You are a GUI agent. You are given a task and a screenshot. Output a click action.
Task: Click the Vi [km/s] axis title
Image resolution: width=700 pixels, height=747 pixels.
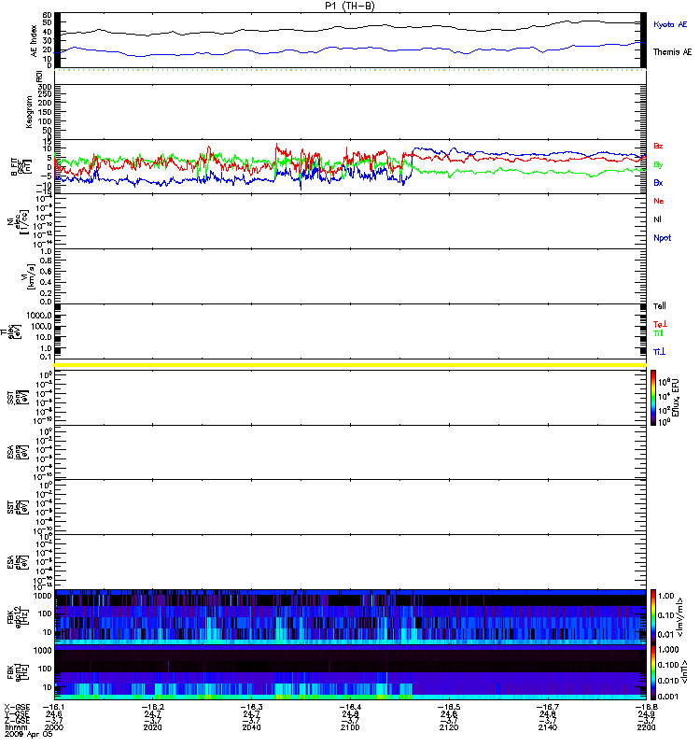tap(30, 276)
